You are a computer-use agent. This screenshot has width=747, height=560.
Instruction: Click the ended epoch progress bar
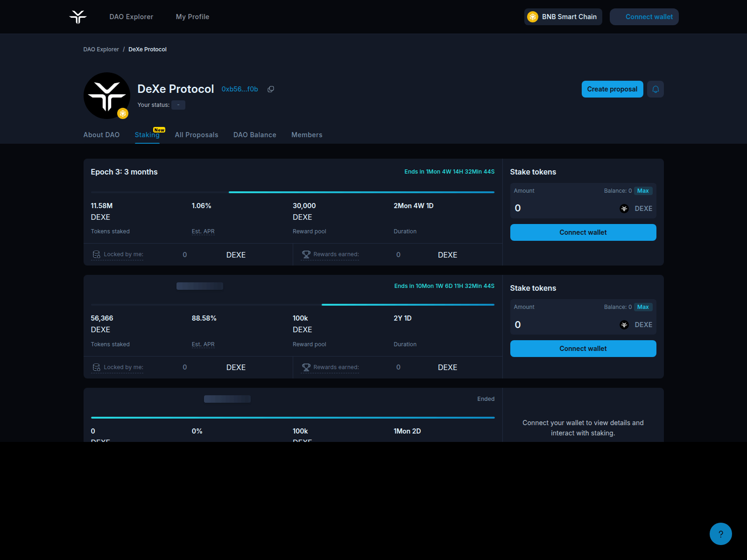pos(293,418)
